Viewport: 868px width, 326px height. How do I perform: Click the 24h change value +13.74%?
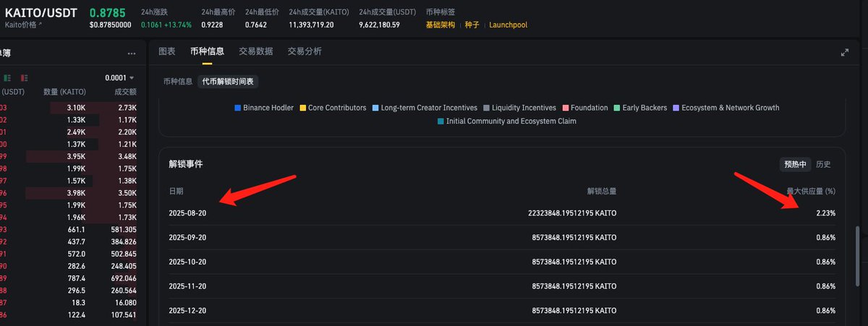point(179,25)
